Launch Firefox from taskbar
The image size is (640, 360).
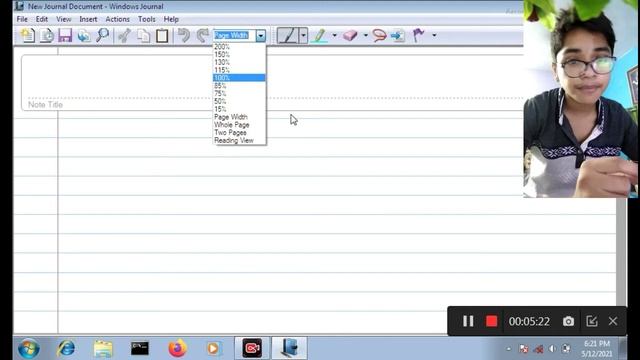point(177,349)
